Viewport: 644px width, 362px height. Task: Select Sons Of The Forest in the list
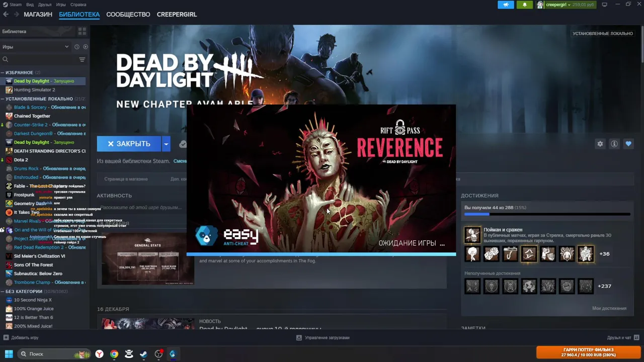[x=33, y=265]
